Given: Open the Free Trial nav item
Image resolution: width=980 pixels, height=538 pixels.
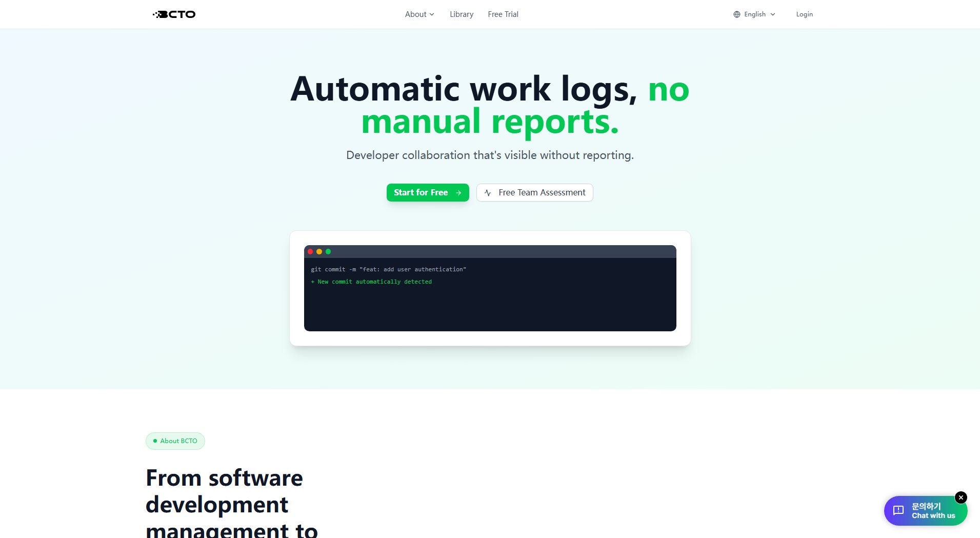Looking at the screenshot, I should click(503, 14).
